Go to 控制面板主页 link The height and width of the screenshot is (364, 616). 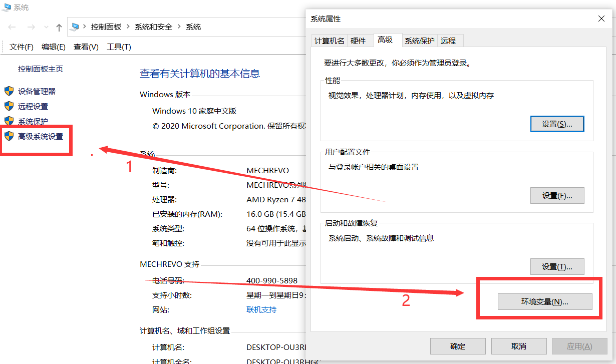pyautogui.click(x=41, y=69)
